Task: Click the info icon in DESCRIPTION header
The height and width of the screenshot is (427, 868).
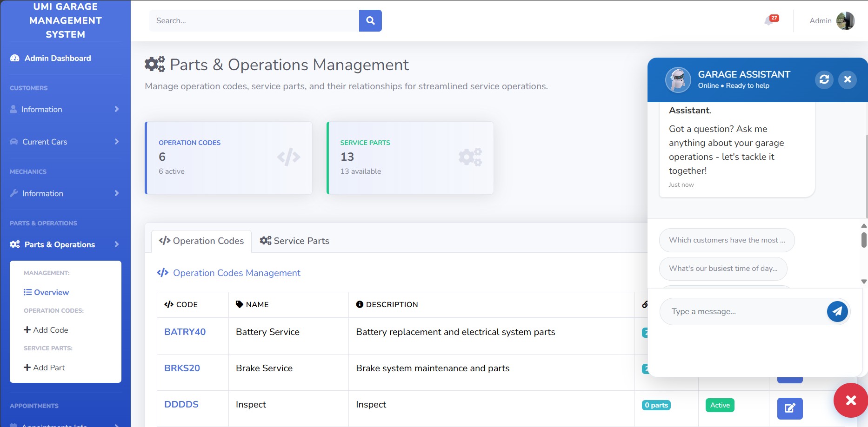Action: point(360,304)
